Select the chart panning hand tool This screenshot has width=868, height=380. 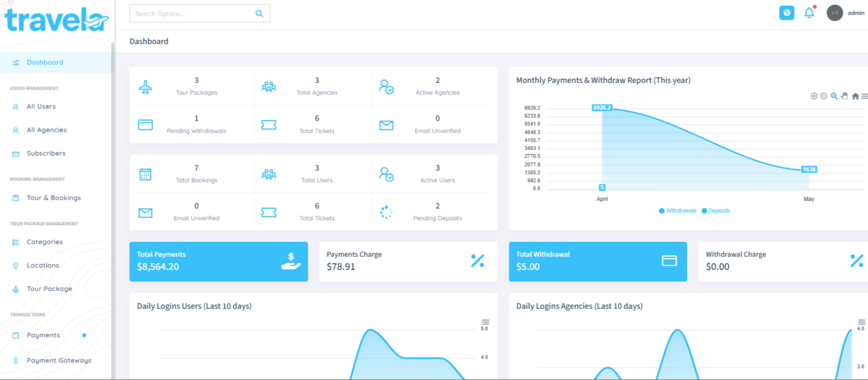pos(844,96)
